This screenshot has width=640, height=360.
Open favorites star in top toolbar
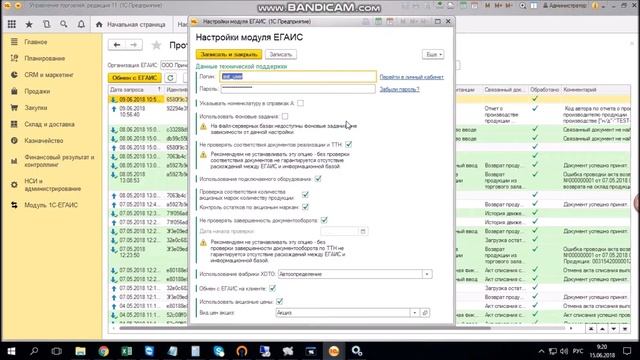(x=29, y=24)
